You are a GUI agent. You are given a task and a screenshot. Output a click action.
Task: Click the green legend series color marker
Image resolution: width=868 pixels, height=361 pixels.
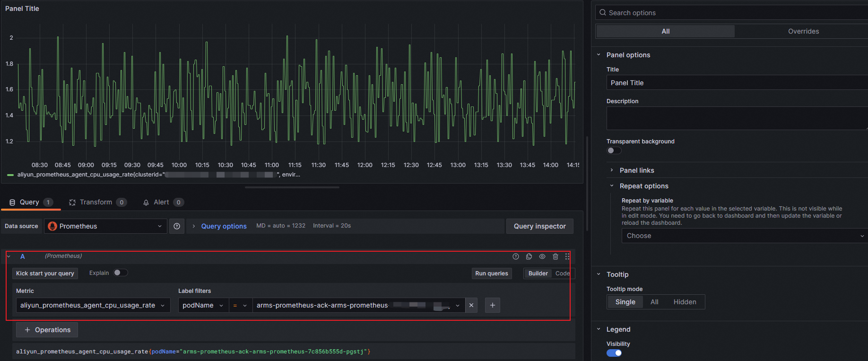click(10, 175)
